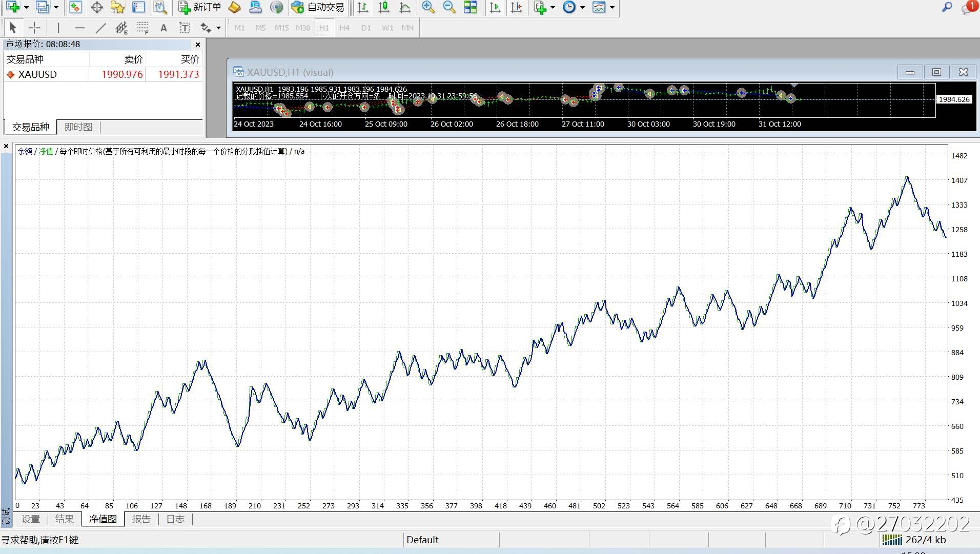This screenshot has width=980, height=554.
Task: Close the Market Watch panel
Action: 198,45
